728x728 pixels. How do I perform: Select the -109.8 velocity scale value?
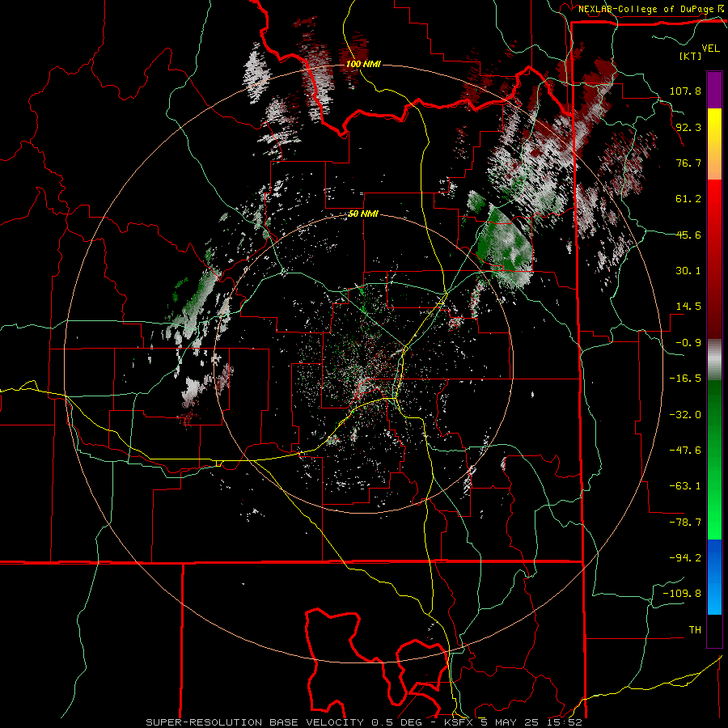(682, 594)
